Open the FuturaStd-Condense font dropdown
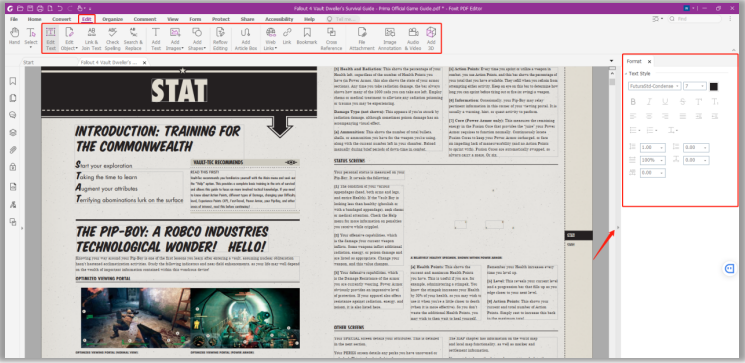 point(654,86)
